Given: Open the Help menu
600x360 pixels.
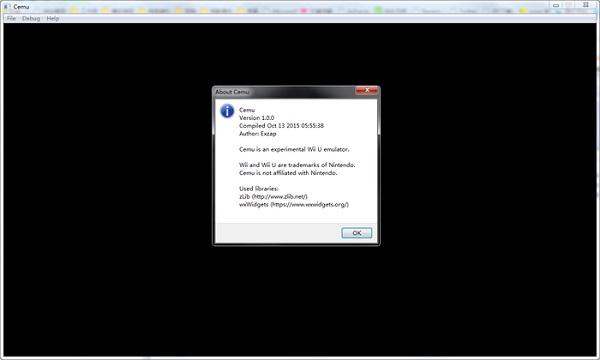Looking at the screenshot, I should coord(53,18).
